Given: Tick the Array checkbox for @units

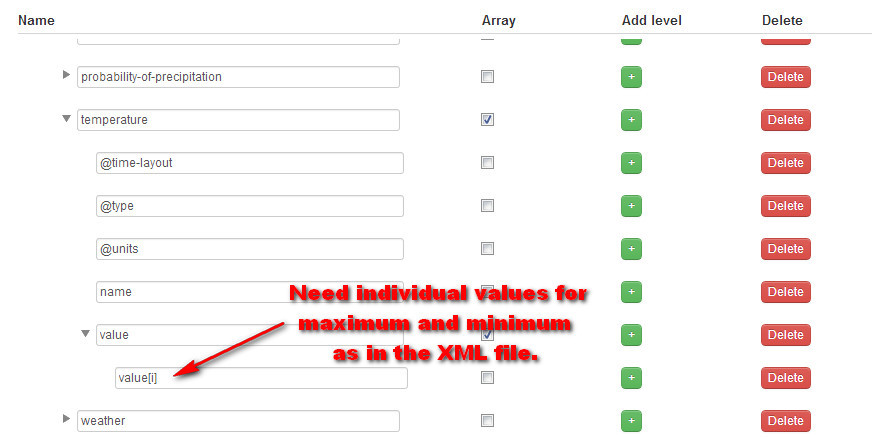Looking at the screenshot, I should 487,248.
